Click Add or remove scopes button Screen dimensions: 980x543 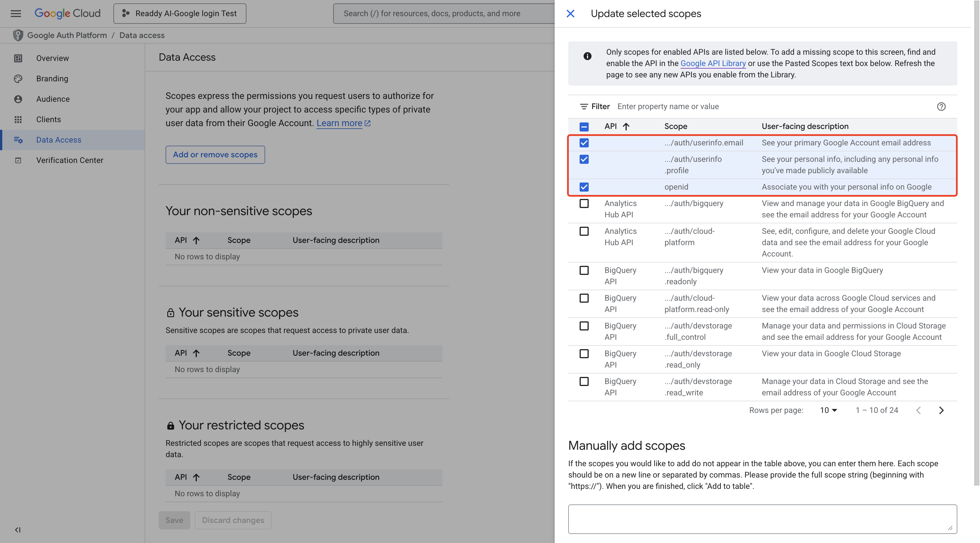tap(215, 155)
